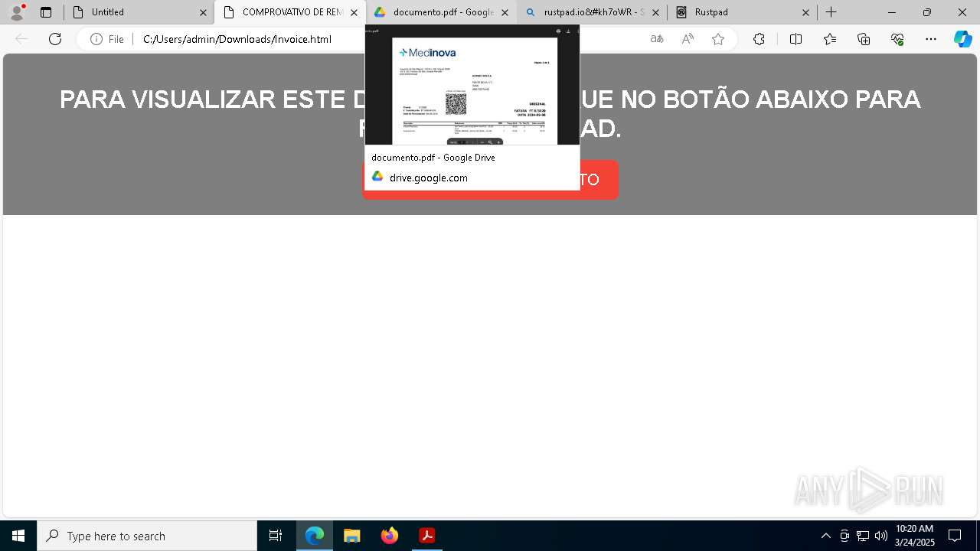Open the clock showing 10:20 AM
The image size is (980, 551).
915,536
